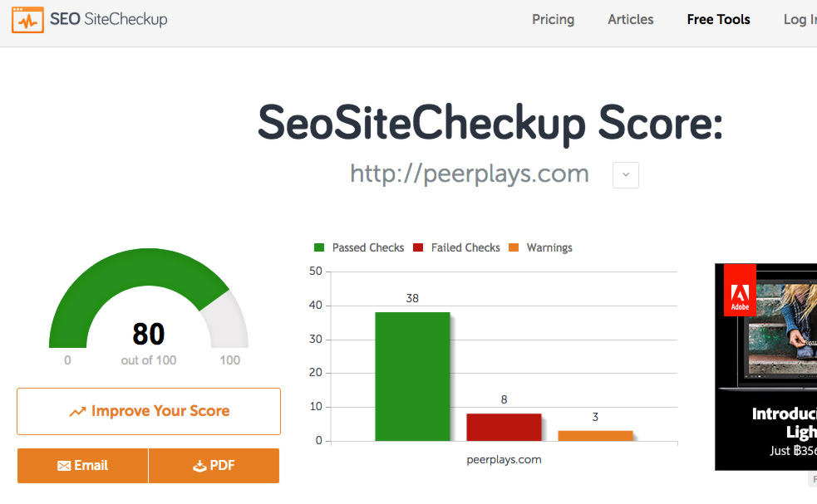
Task: Click the SEO SiteCheckup heartbeat logo icon
Action: [x=27, y=20]
